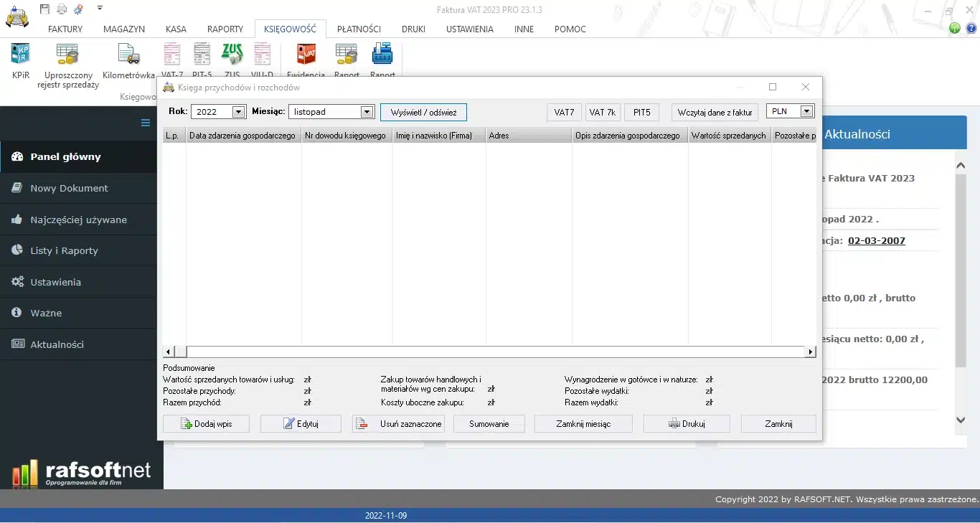The width and height of the screenshot is (980, 523).
Task: Click the save diskette icon
Action: (x=44, y=8)
